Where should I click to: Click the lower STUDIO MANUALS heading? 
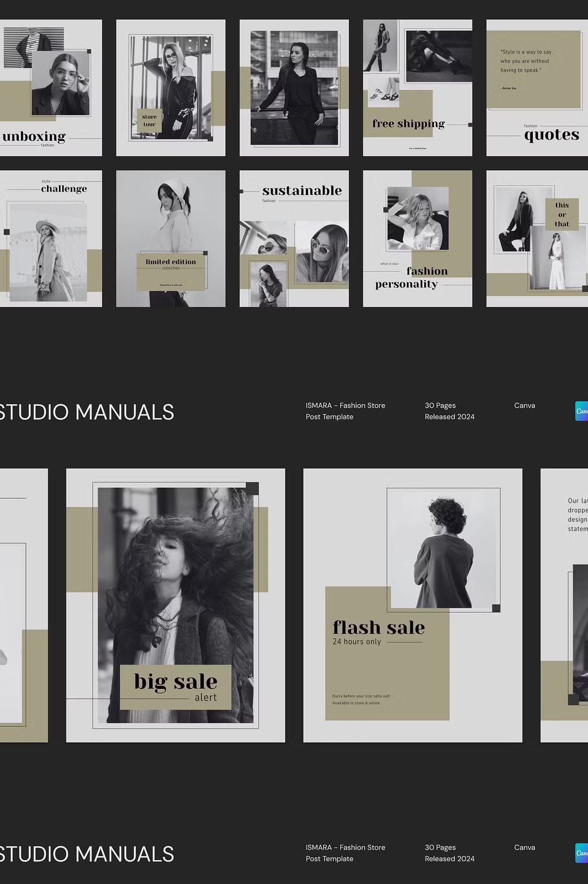87,854
